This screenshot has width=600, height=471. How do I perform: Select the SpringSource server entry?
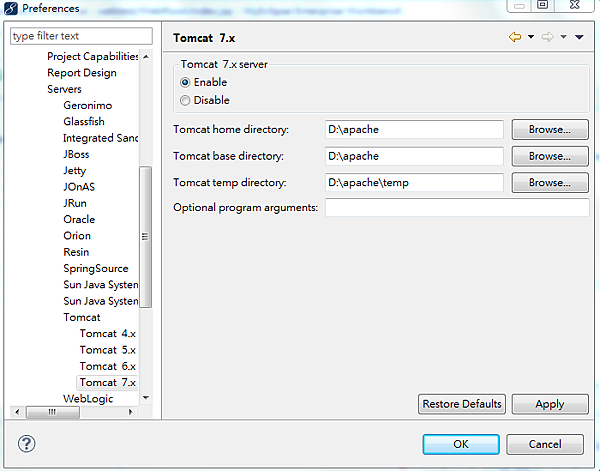[x=96, y=269]
